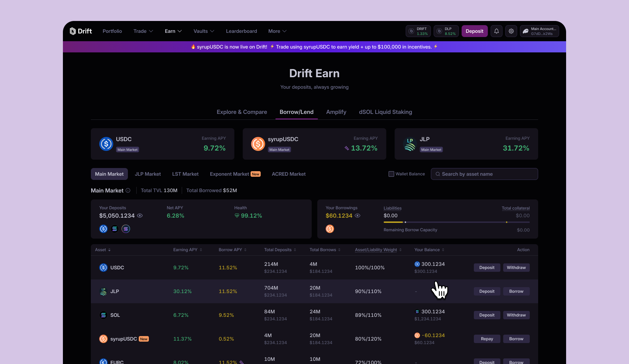Click the sparkle icon beside 13.72% APY
This screenshot has height=364, width=629.
click(347, 148)
